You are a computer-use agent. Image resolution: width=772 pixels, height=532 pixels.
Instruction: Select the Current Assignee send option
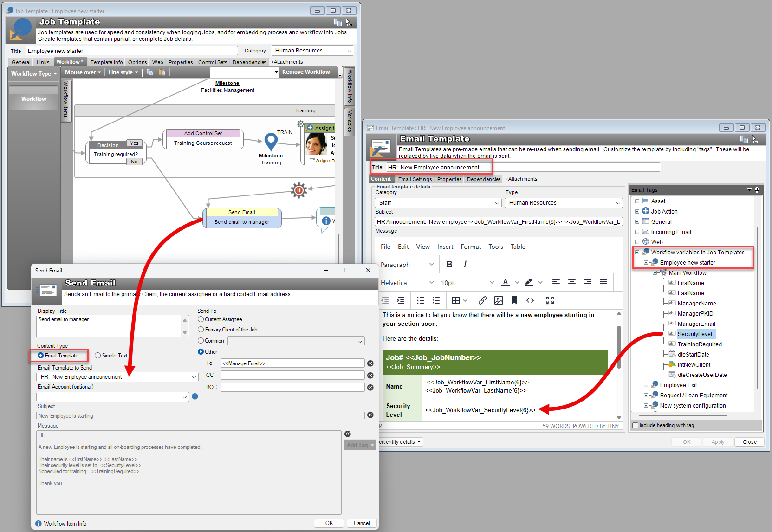200,319
